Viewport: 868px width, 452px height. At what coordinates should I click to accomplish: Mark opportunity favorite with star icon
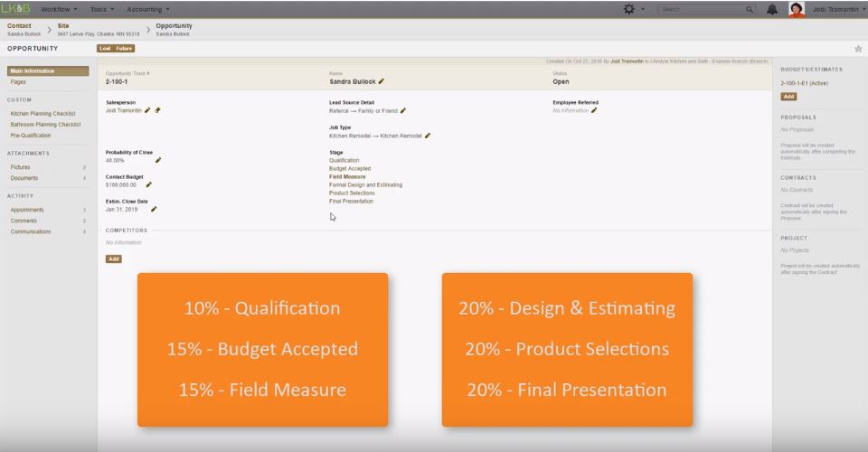click(x=857, y=48)
